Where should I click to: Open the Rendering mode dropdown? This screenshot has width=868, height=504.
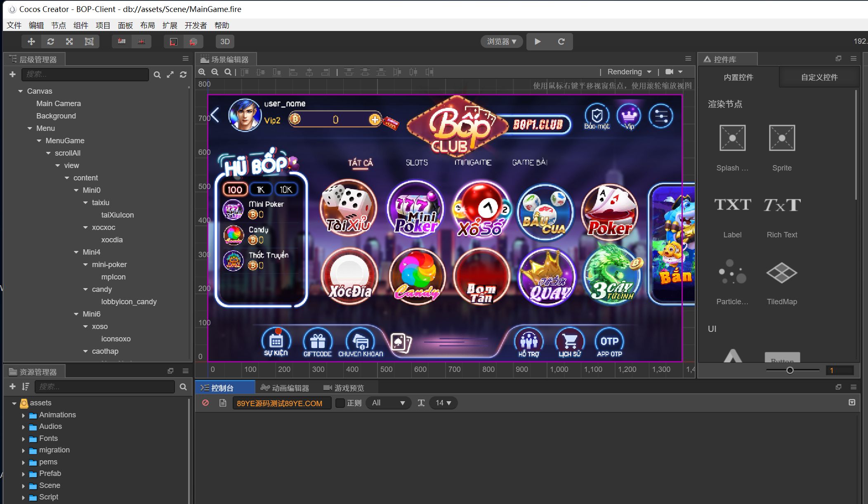point(629,72)
